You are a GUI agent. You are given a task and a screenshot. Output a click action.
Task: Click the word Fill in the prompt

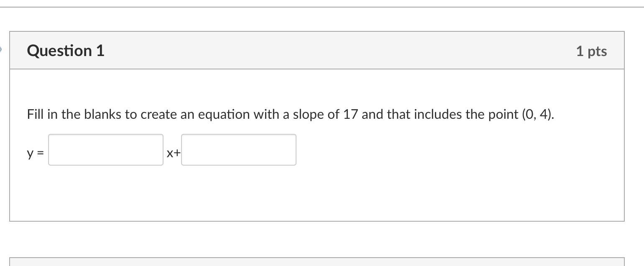[x=36, y=114]
